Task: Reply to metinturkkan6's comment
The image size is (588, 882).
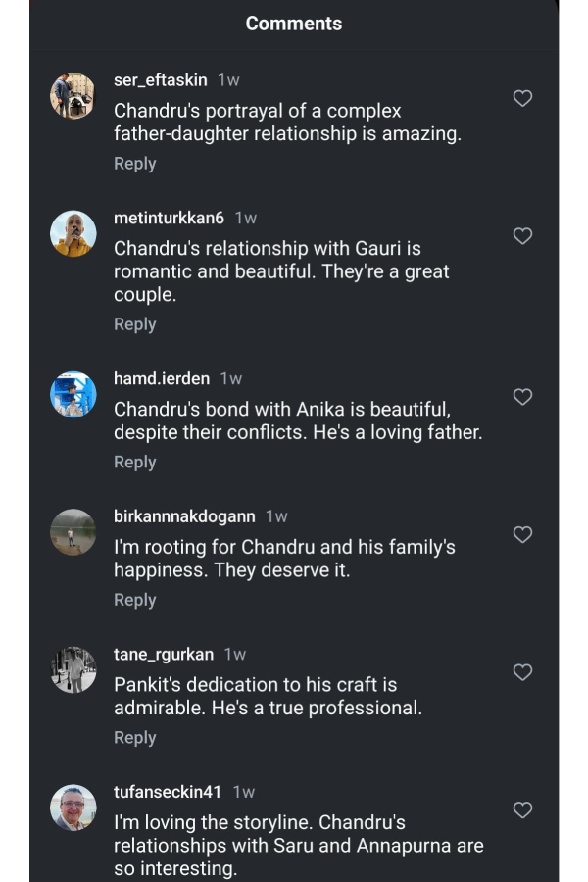Action: click(x=135, y=324)
